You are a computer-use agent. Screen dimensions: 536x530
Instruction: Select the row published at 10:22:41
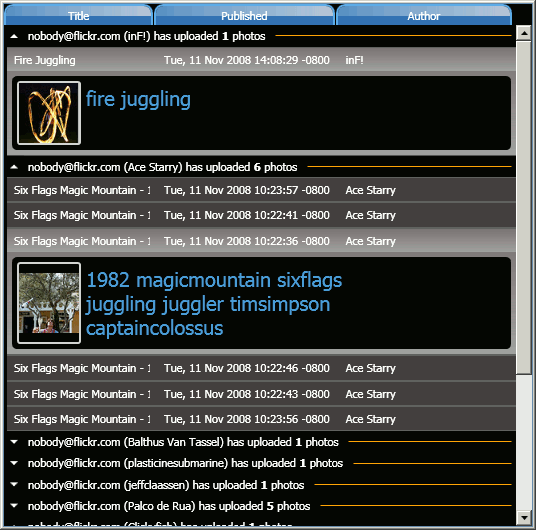pyautogui.click(x=261, y=215)
